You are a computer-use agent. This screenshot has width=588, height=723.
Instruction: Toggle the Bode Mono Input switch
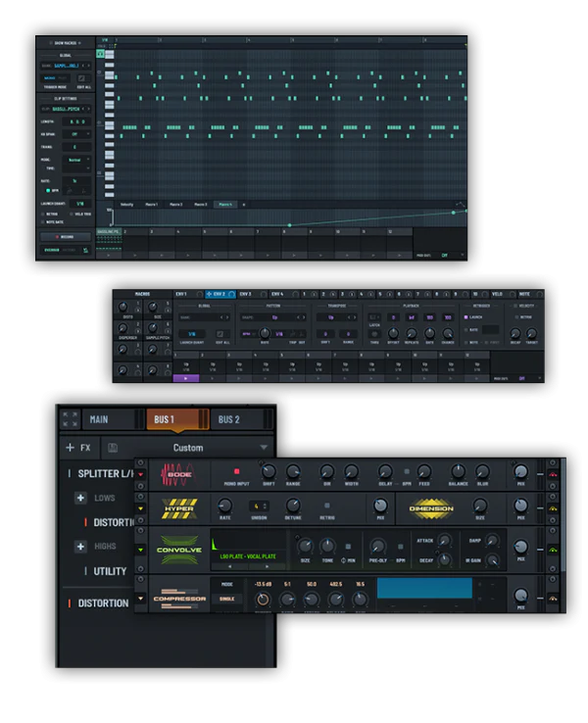(235, 470)
